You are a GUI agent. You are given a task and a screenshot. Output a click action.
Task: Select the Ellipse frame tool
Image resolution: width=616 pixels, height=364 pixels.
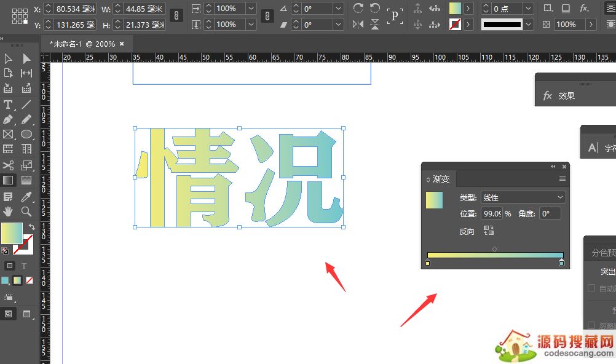pos(26,134)
